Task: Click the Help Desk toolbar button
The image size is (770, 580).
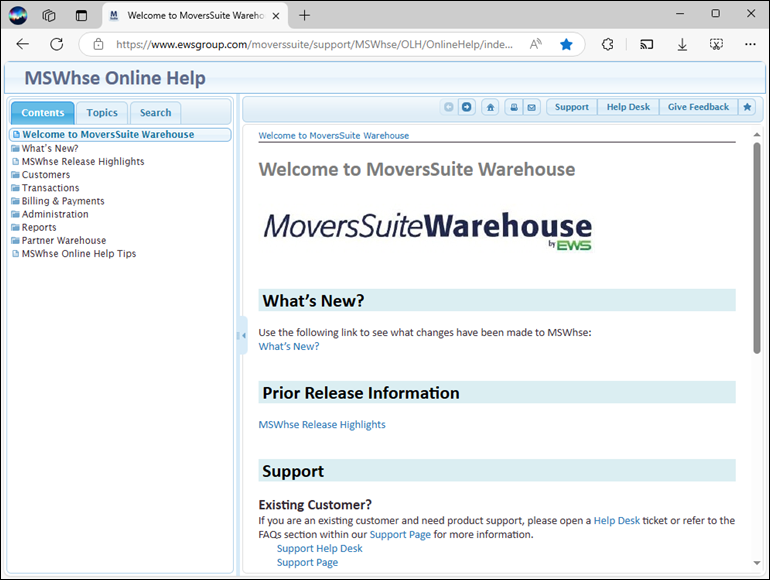Action: (x=628, y=107)
